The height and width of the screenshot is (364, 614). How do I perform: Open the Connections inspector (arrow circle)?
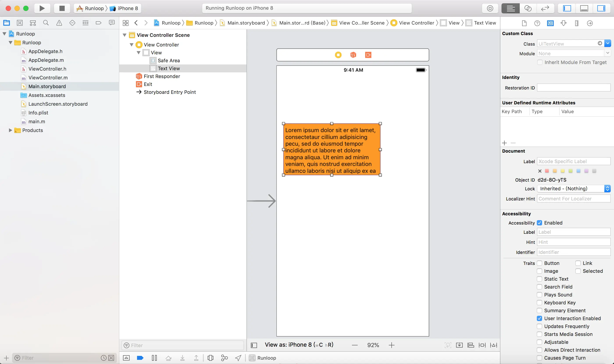pyautogui.click(x=590, y=23)
